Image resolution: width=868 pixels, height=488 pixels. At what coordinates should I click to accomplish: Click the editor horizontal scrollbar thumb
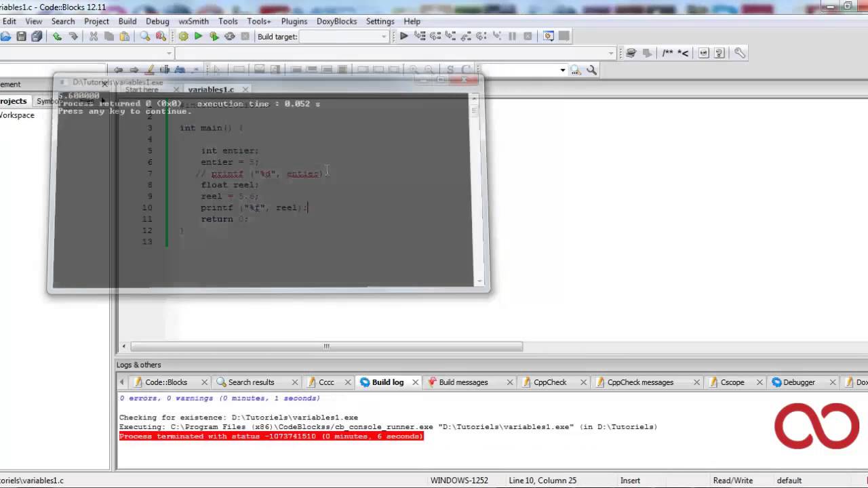pos(326,346)
